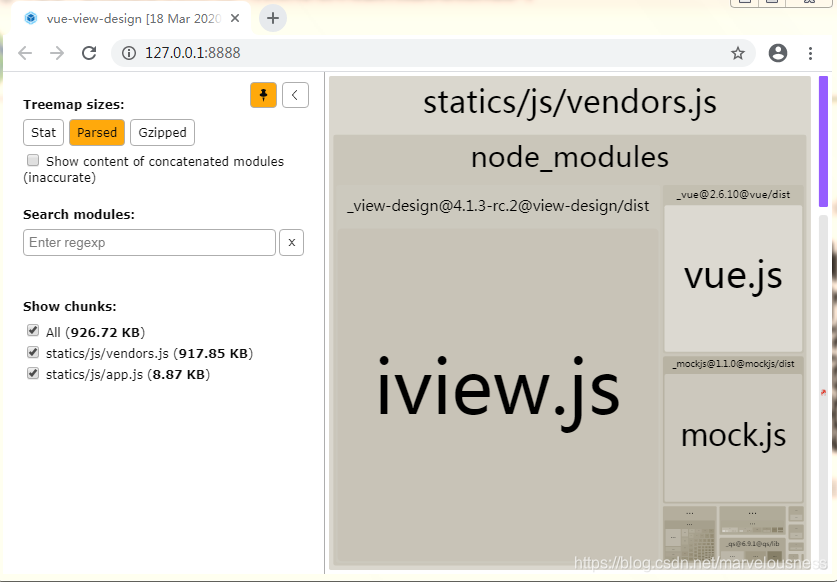Click the address bar showing 127.0.0.1:8888
The height and width of the screenshot is (582, 837).
coord(432,53)
